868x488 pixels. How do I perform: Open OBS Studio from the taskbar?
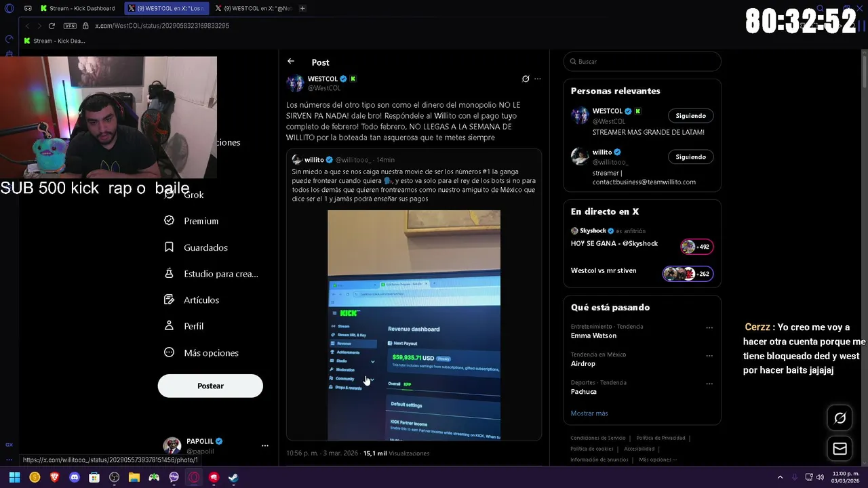(115, 477)
